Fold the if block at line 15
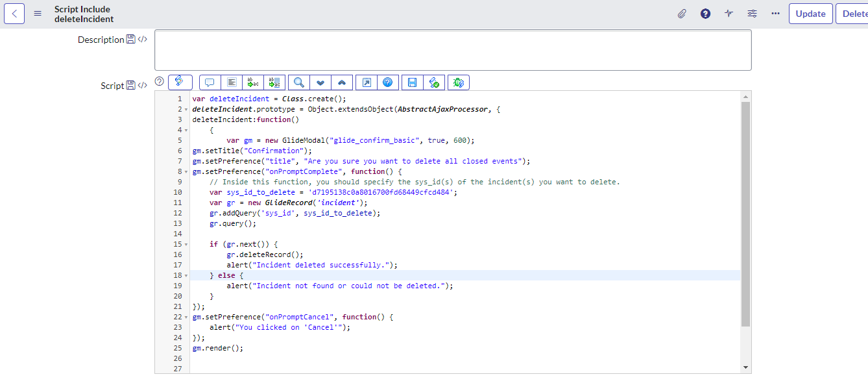This screenshot has height=383, width=868. pos(186,244)
